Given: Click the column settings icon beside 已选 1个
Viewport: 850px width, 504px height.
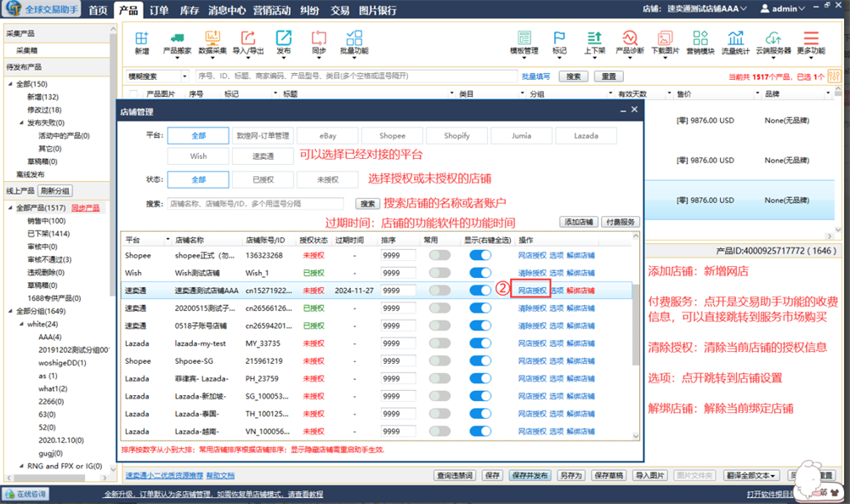Looking at the screenshot, I should point(835,76).
